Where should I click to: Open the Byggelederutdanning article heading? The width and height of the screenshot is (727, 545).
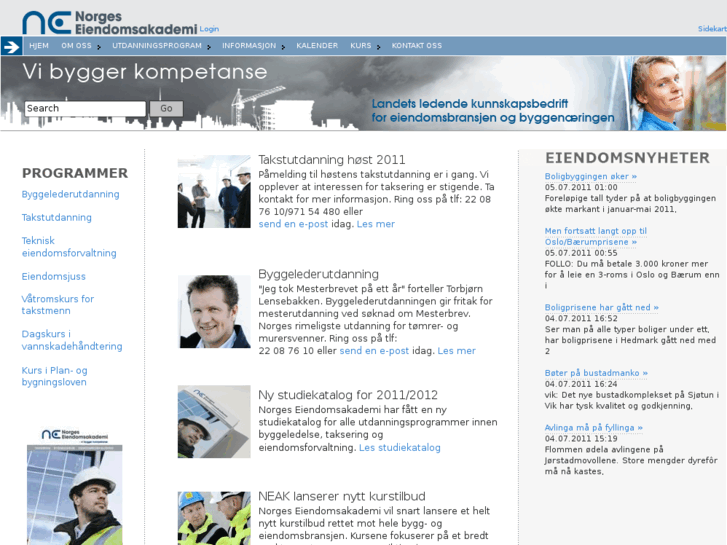pyautogui.click(x=319, y=274)
